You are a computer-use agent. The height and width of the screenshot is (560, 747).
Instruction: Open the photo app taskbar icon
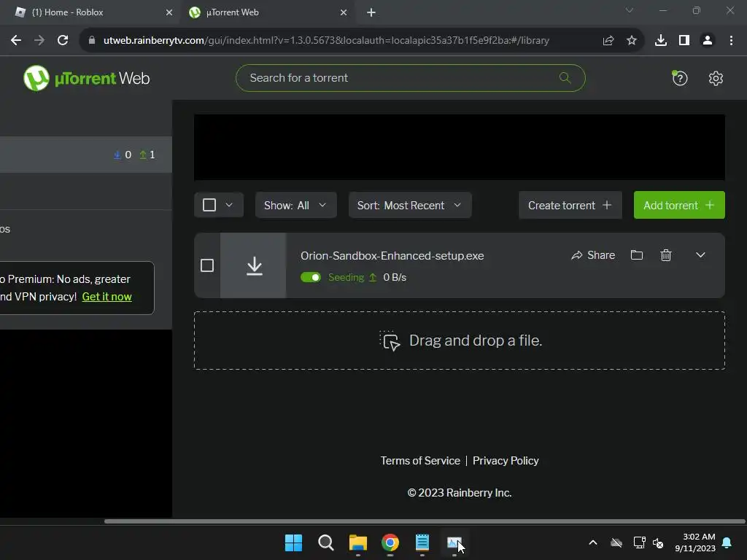[x=454, y=542]
